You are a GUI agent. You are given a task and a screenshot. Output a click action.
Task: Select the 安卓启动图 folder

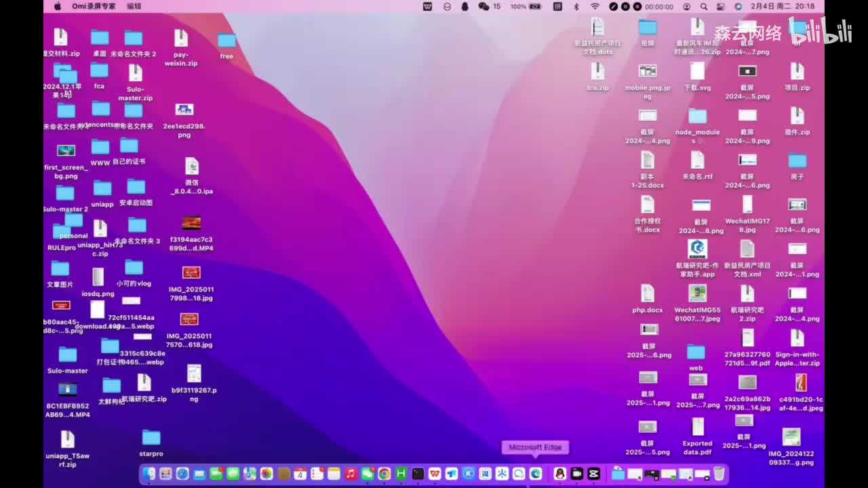point(136,192)
